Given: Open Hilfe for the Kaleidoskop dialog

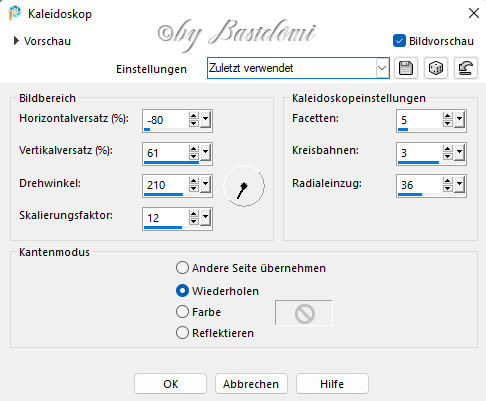Looking at the screenshot, I should point(332,384).
